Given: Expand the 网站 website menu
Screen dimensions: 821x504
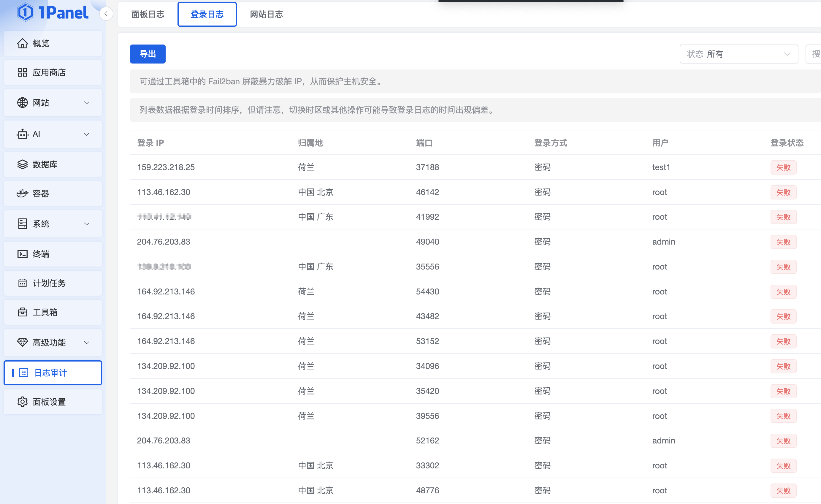Looking at the screenshot, I should pyautogui.click(x=87, y=103).
